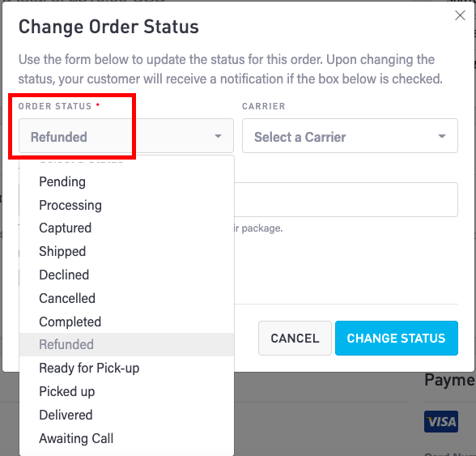
Task: Click the Cancel button
Action: [295, 338]
